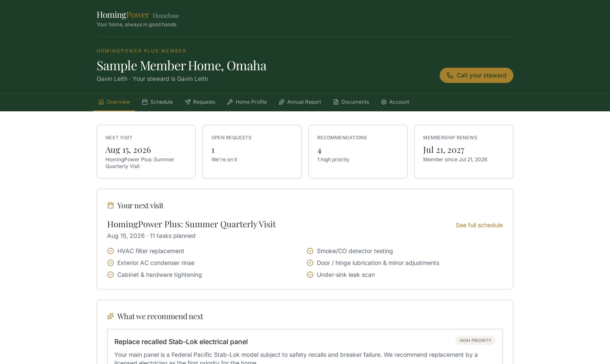The height and width of the screenshot is (364, 610).
Task: Click 'Member since Jul 21, 2026' text
Action: click(455, 159)
